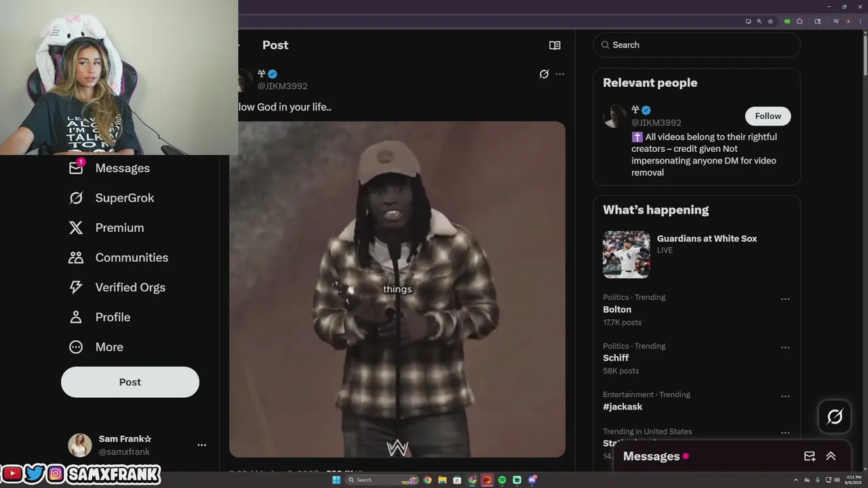Open the Communities section

(119, 258)
